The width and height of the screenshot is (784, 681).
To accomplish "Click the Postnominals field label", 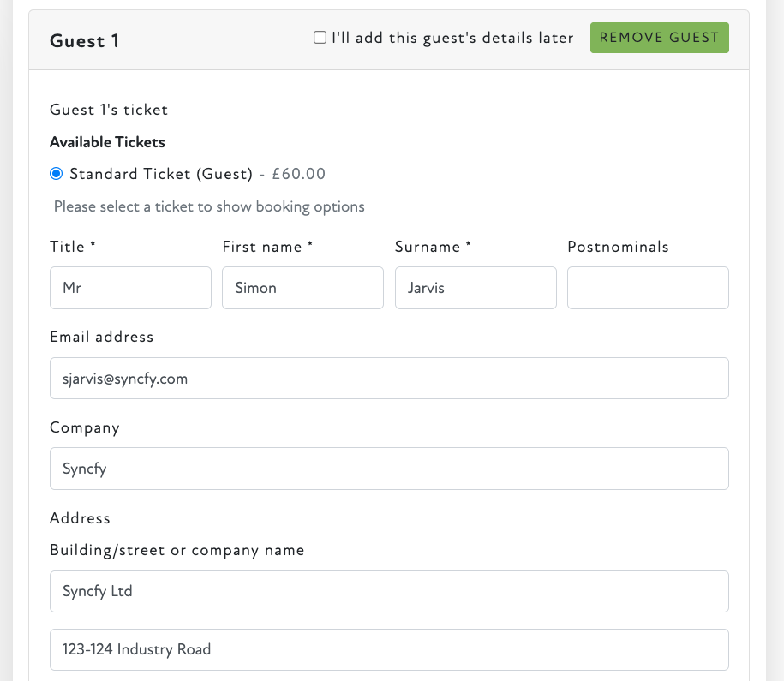I will pos(618,247).
